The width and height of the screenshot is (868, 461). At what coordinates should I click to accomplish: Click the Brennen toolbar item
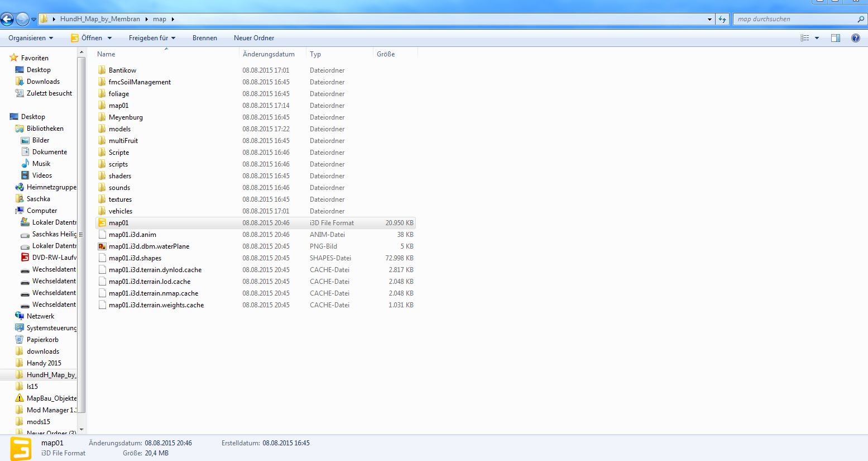[x=204, y=38]
